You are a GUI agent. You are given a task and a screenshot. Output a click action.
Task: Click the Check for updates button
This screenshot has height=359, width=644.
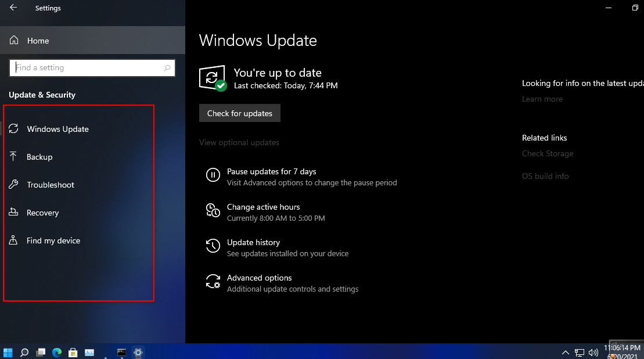click(x=239, y=113)
